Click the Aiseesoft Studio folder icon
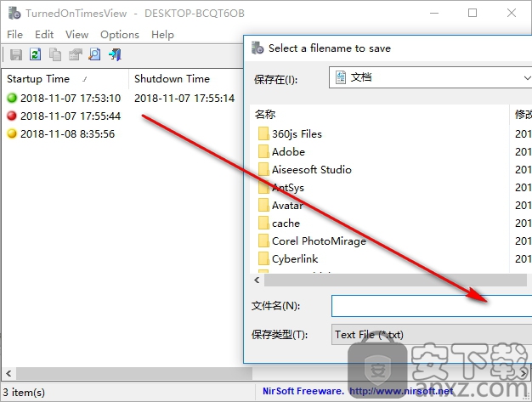The width and height of the screenshot is (532, 402). pos(263,170)
